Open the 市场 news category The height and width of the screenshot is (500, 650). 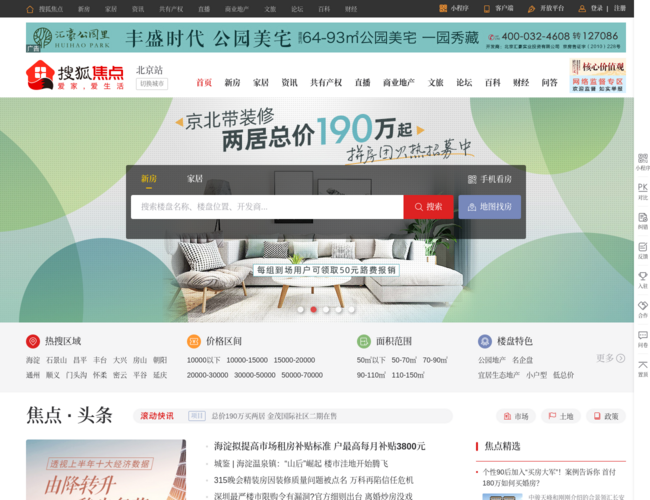(516, 416)
